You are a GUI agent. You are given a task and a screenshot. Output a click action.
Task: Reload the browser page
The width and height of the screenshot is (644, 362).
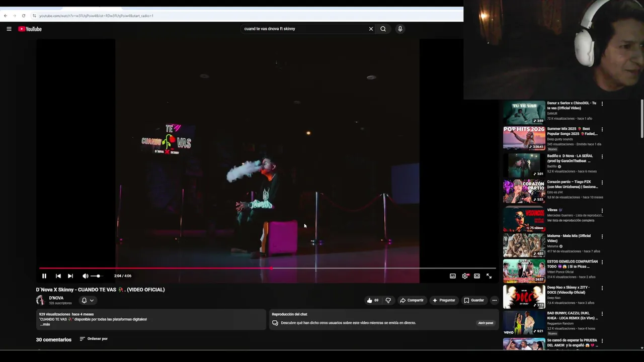tap(23, 16)
